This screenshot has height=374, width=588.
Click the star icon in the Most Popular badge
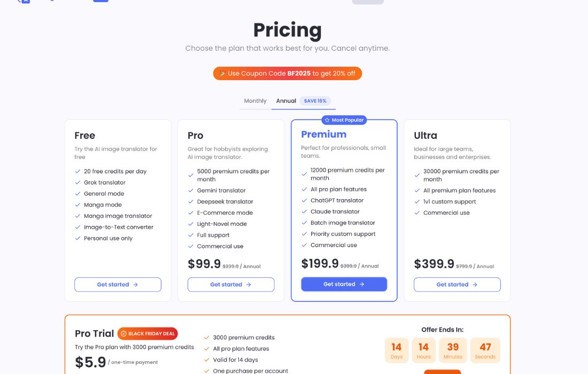click(x=327, y=120)
